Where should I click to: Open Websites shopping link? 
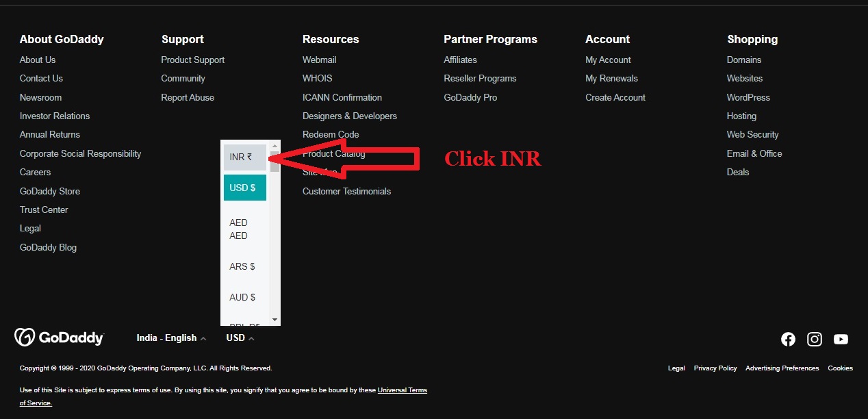click(745, 78)
